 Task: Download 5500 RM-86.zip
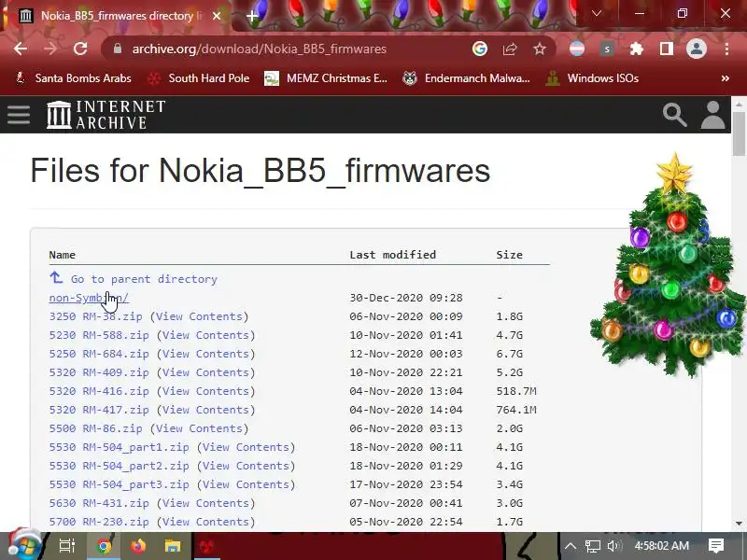point(95,428)
